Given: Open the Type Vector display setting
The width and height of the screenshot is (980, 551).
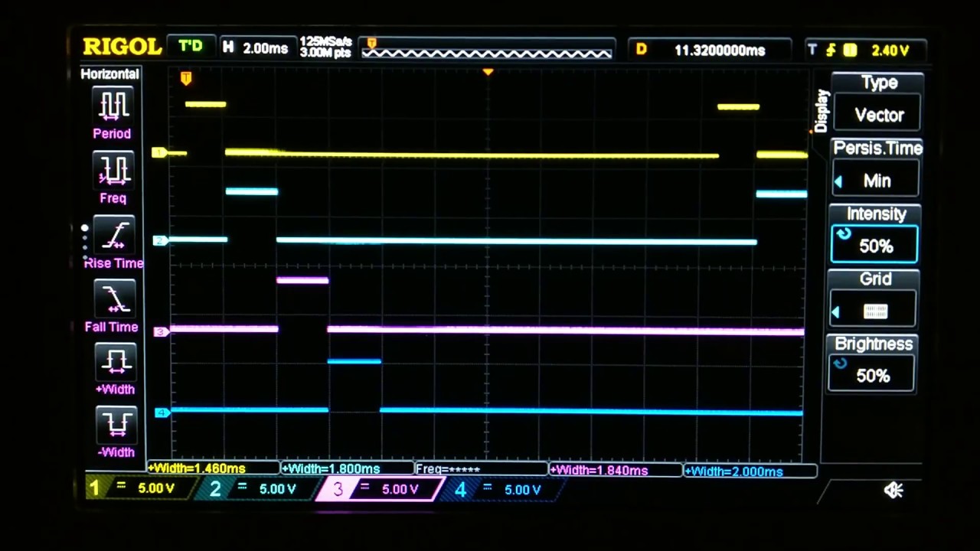Looking at the screenshot, I should point(878,103).
